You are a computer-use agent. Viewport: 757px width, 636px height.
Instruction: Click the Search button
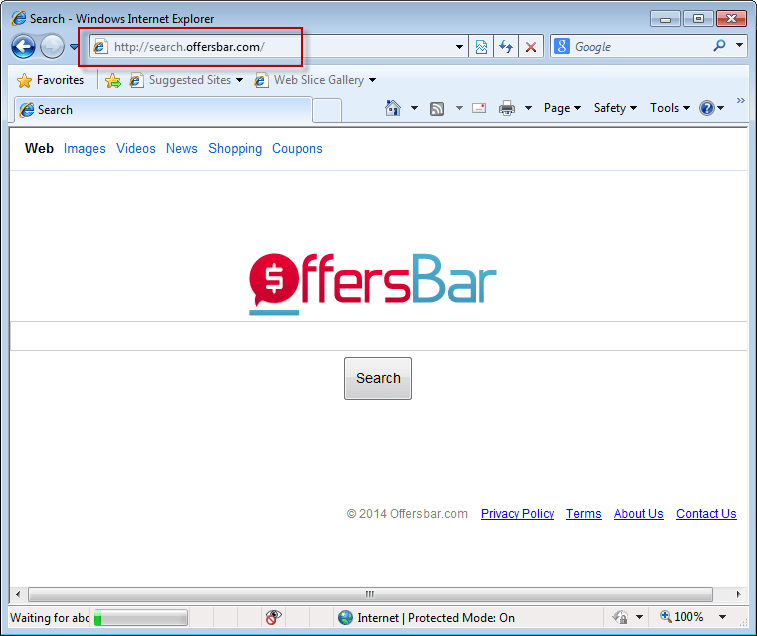[x=378, y=378]
